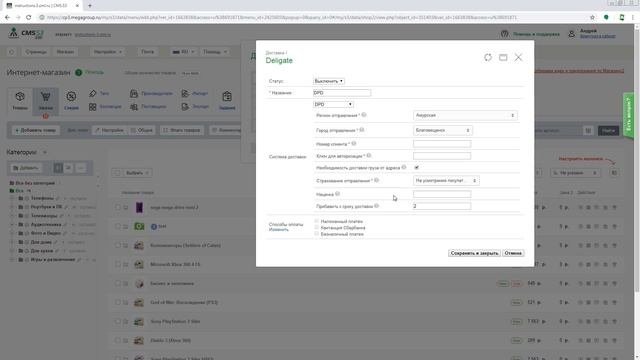Click the refresh icon in the Deligate dialog

pyautogui.click(x=488, y=58)
